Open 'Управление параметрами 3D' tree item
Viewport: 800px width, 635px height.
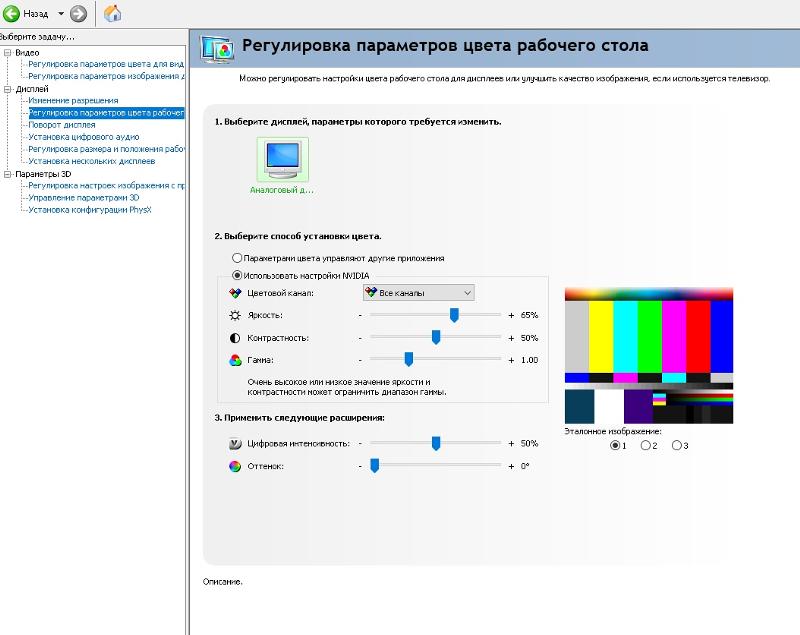coord(84,198)
